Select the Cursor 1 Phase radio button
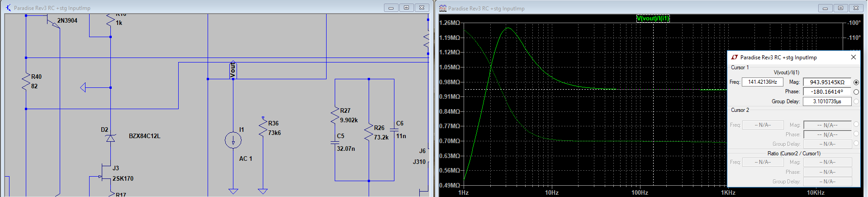The width and height of the screenshot is (868, 197). [x=856, y=92]
